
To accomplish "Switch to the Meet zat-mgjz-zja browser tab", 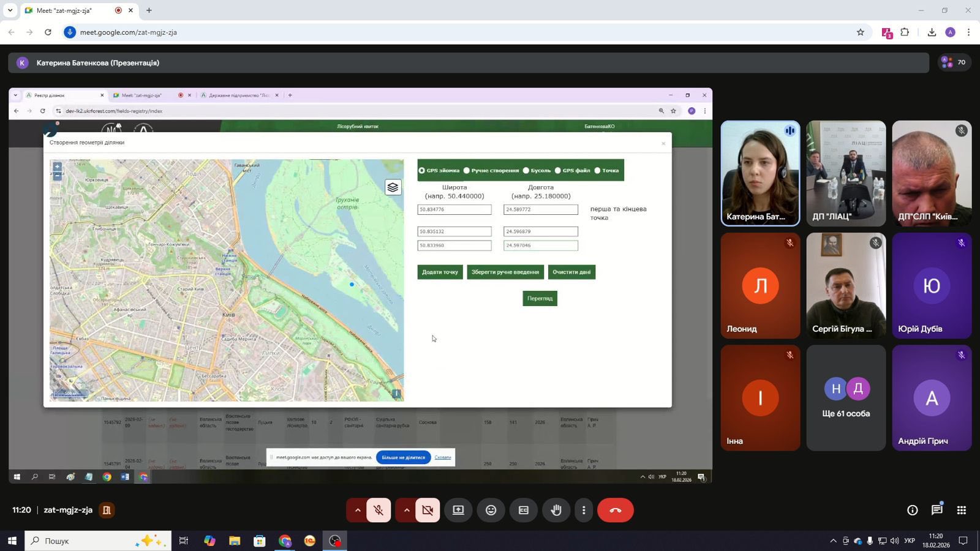I will click(x=73, y=10).
